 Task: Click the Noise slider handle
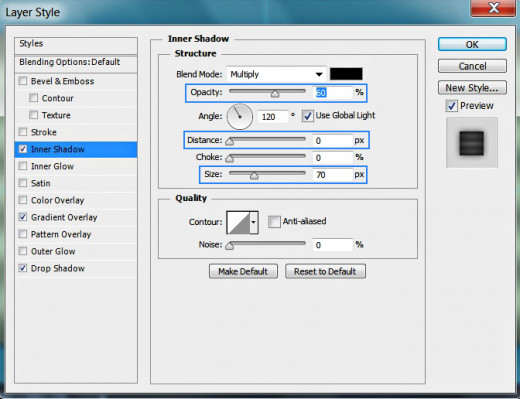pyautogui.click(x=229, y=246)
